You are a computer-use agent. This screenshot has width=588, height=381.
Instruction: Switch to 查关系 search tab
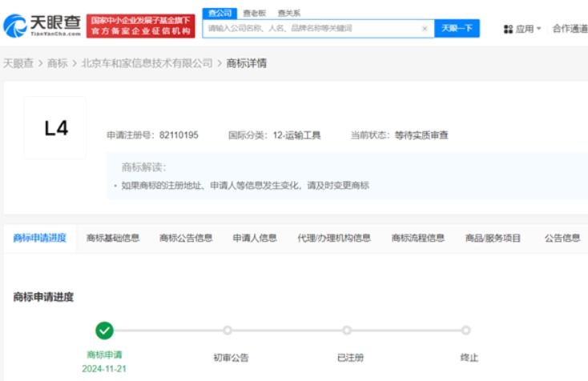click(x=289, y=13)
